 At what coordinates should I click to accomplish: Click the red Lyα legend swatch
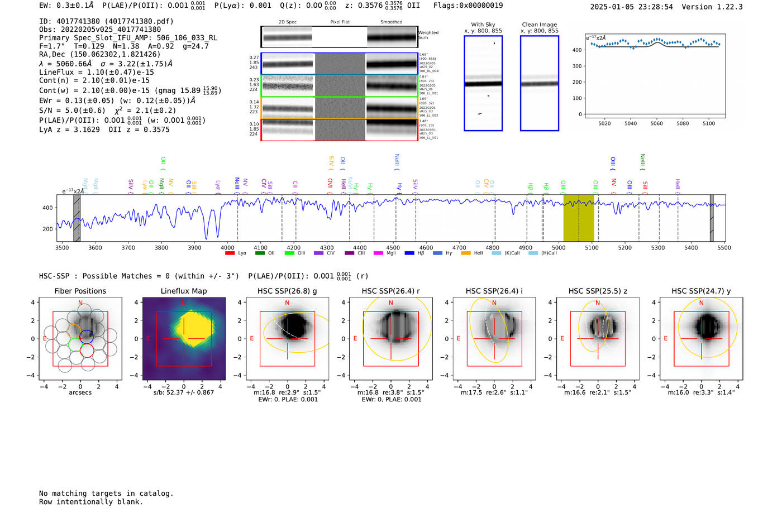point(230,253)
